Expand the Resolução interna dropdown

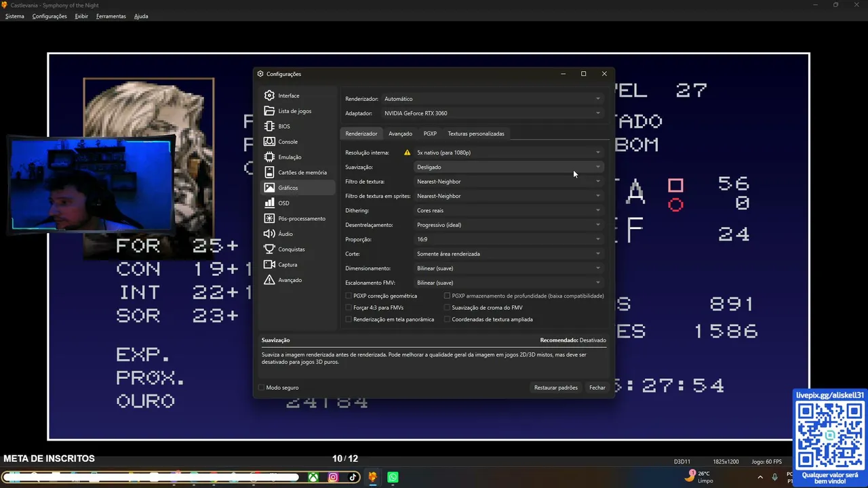pos(509,152)
